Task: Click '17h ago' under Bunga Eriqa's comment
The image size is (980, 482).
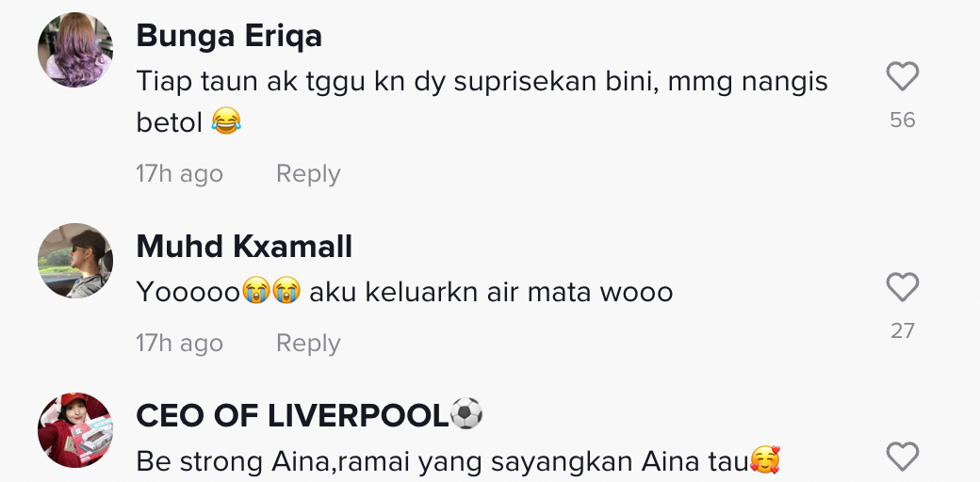Action: pos(179,173)
